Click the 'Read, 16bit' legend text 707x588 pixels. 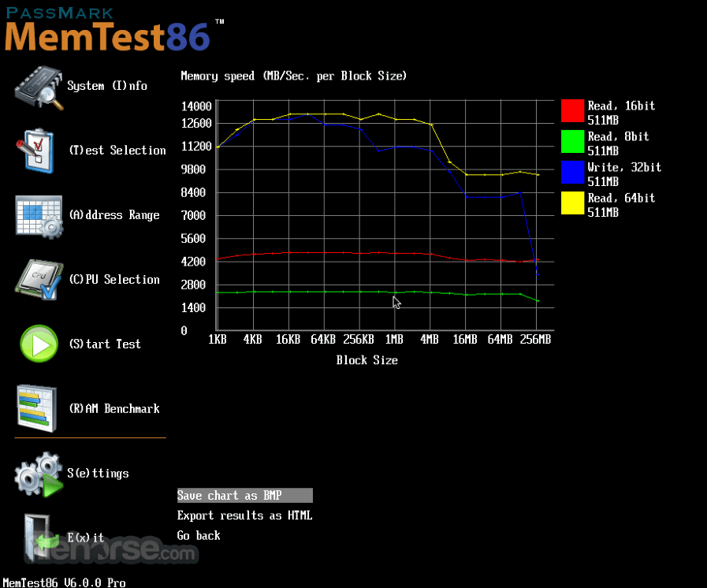click(621, 106)
